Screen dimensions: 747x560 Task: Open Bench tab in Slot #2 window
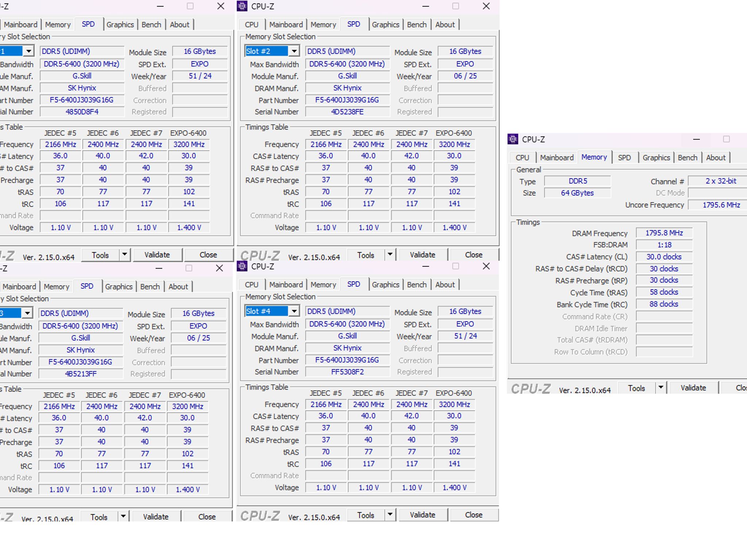417,25
